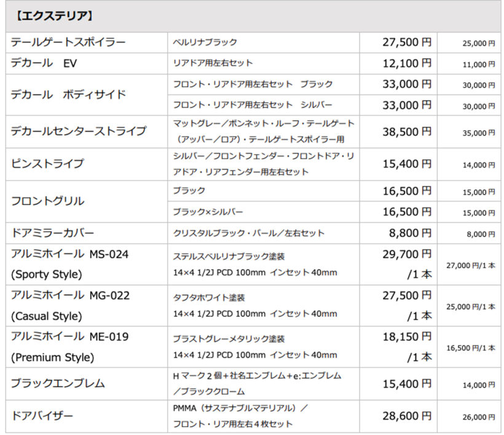This screenshot has width=504, height=435.
Task: Select the テールゲートスポイラー item name
Action: click(68, 42)
